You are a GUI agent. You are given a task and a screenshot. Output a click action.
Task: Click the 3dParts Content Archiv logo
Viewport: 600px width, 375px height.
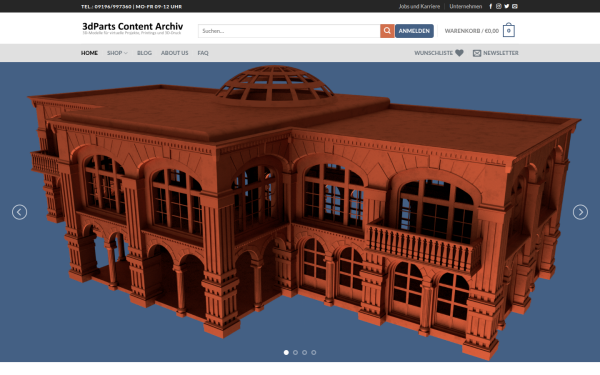132,28
